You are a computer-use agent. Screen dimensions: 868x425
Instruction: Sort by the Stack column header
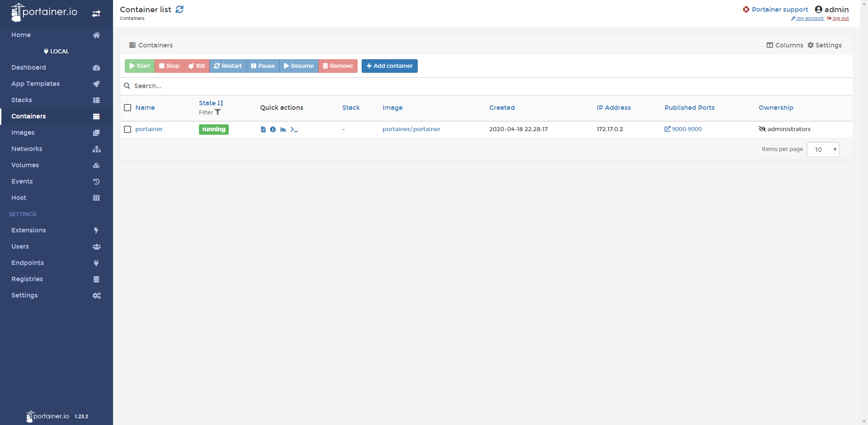click(x=351, y=108)
